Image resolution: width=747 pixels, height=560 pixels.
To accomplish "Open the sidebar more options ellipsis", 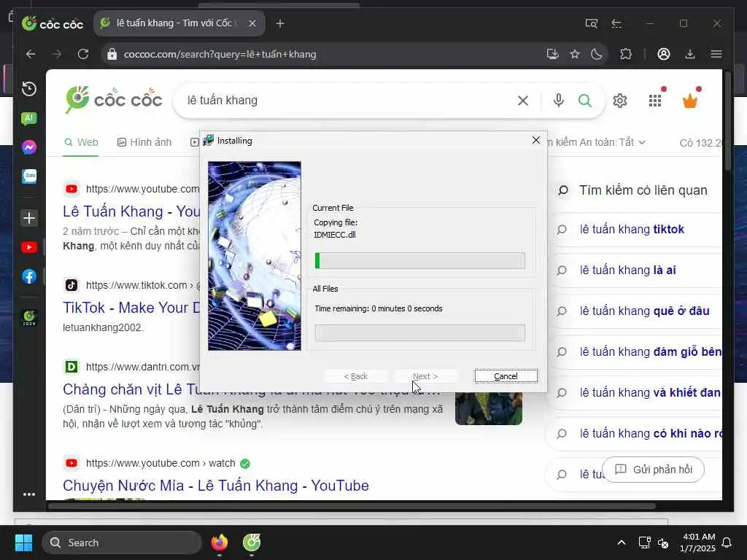I will (x=29, y=494).
